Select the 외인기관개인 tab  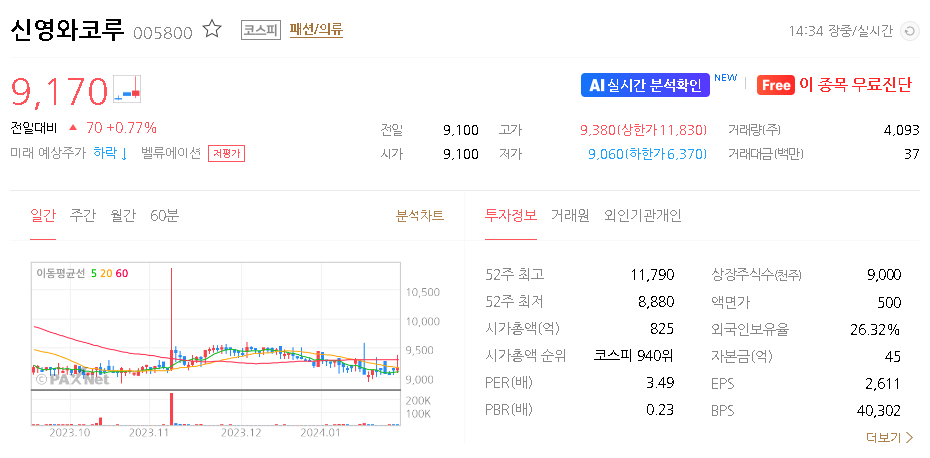(642, 215)
